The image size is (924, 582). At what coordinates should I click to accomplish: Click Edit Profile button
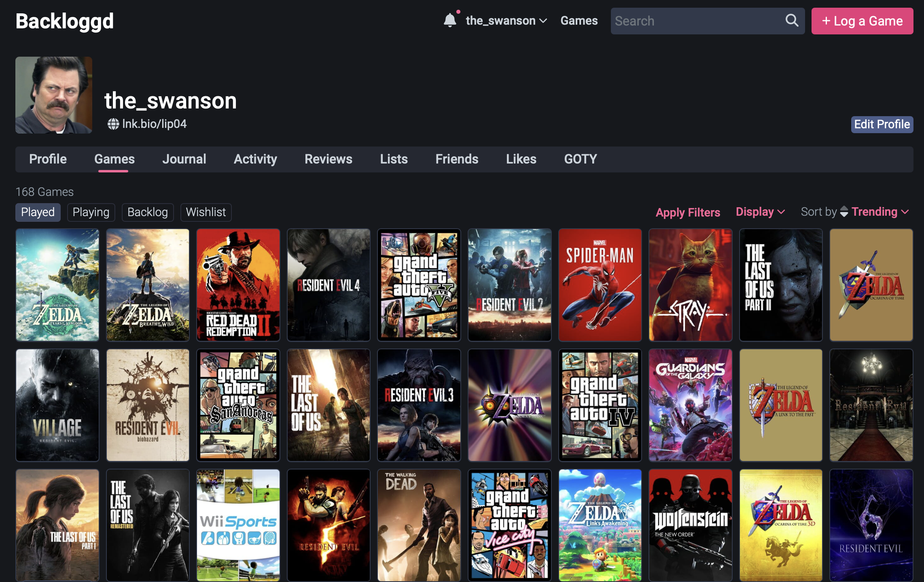coord(882,124)
